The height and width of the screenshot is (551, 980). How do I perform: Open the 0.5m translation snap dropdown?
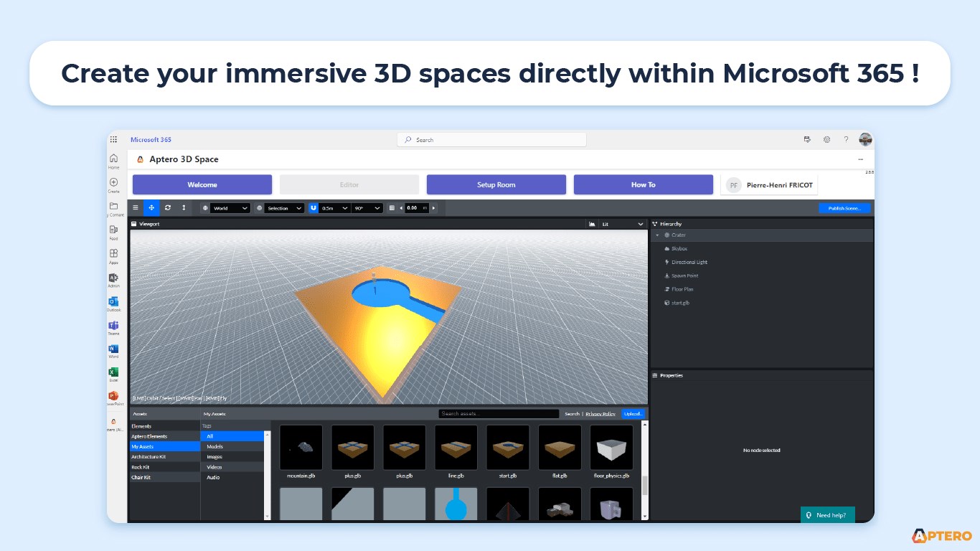click(x=335, y=208)
